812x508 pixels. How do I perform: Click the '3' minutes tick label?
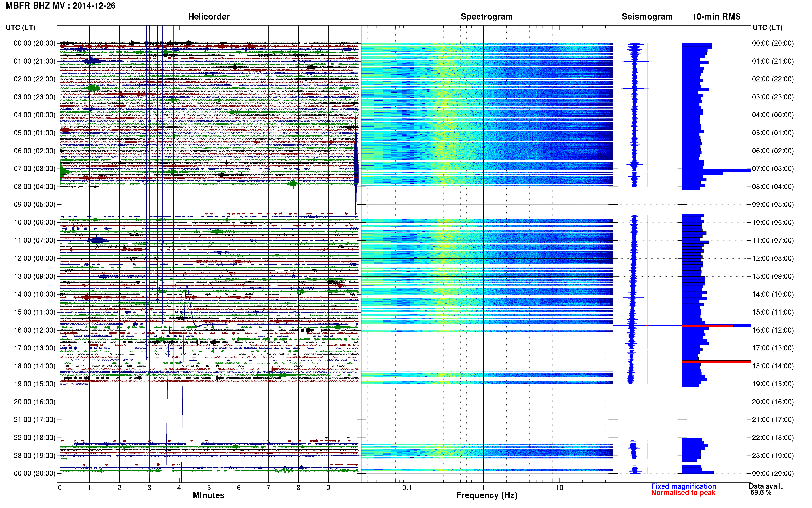[149, 488]
